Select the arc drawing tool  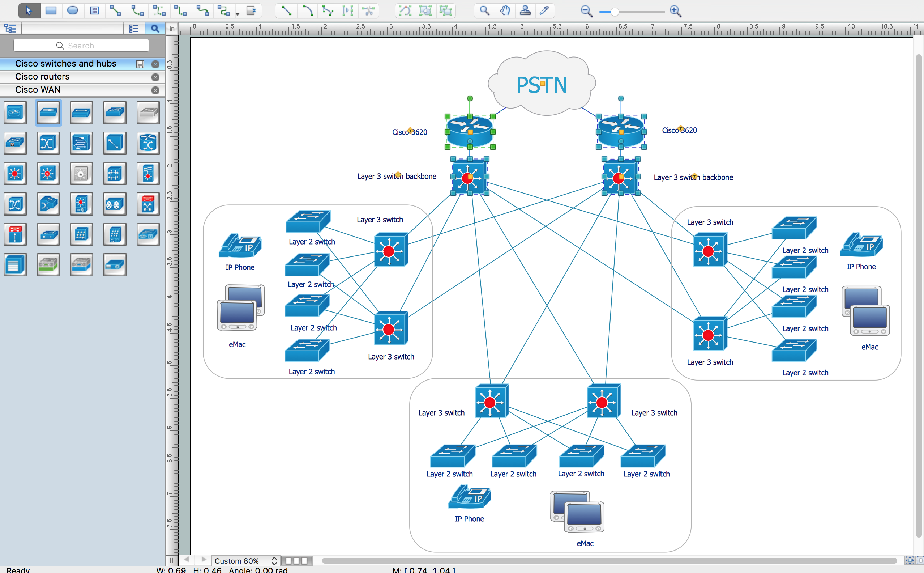308,10
